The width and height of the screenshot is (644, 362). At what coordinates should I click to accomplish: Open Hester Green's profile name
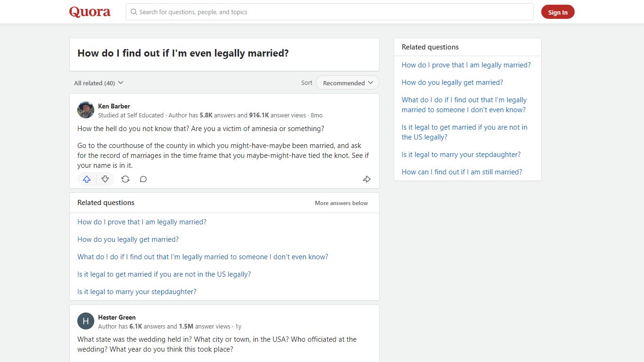point(117,317)
